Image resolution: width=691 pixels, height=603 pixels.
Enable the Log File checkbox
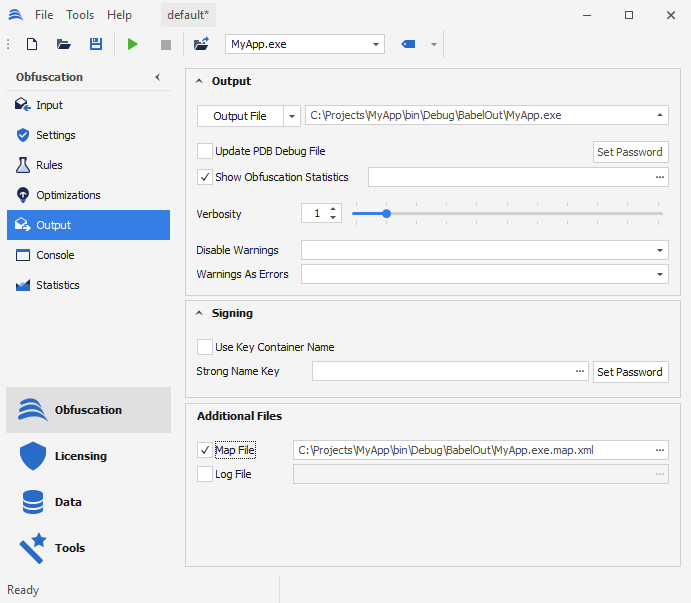pyautogui.click(x=205, y=474)
